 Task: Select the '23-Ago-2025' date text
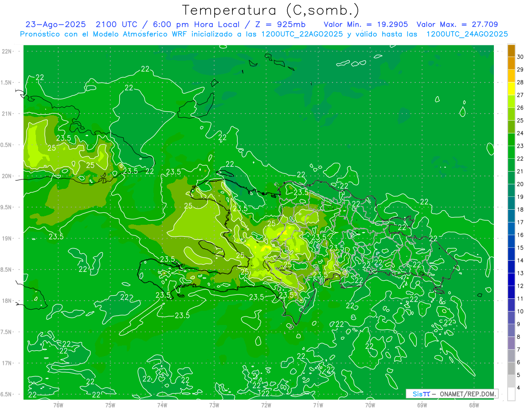(57, 24)
